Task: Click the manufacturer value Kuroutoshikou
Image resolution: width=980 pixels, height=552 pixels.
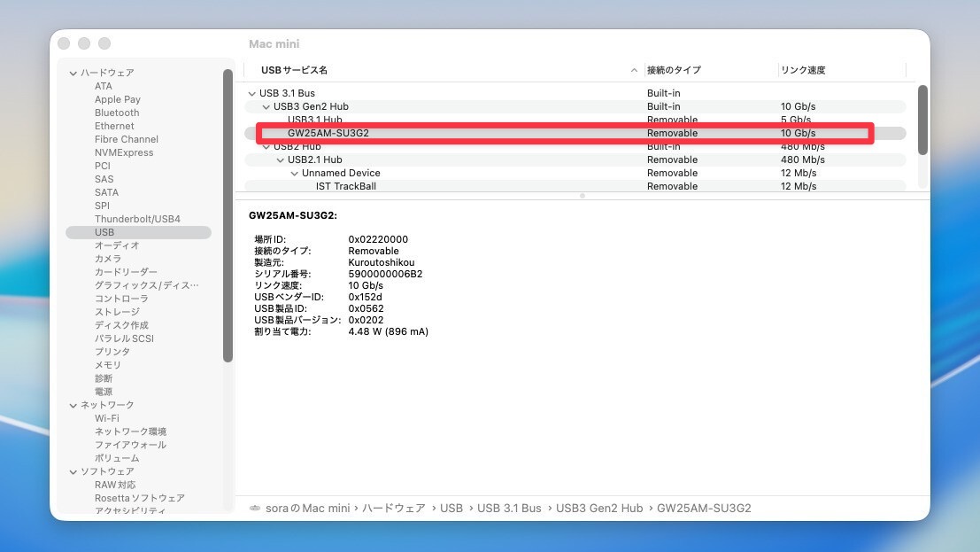Action: tap(382, 263)
